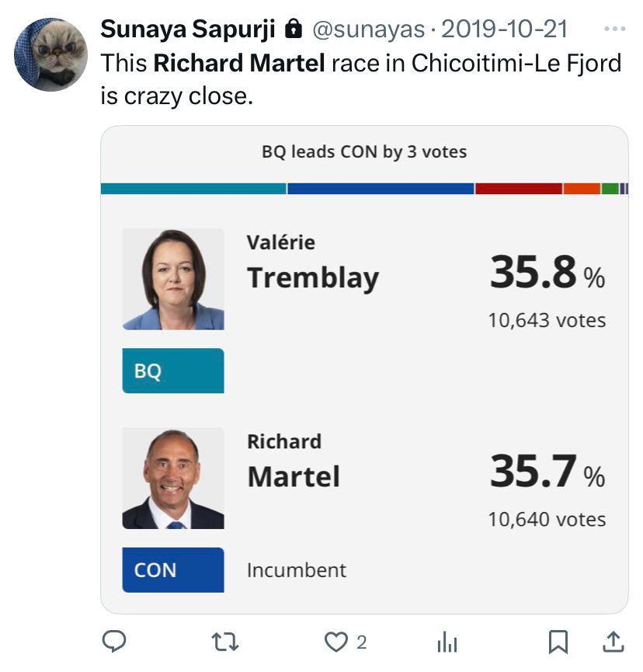The image size is (643, 672).
Task: Open the 2019-10-21 tweet date
Action: tap(504, 30)
